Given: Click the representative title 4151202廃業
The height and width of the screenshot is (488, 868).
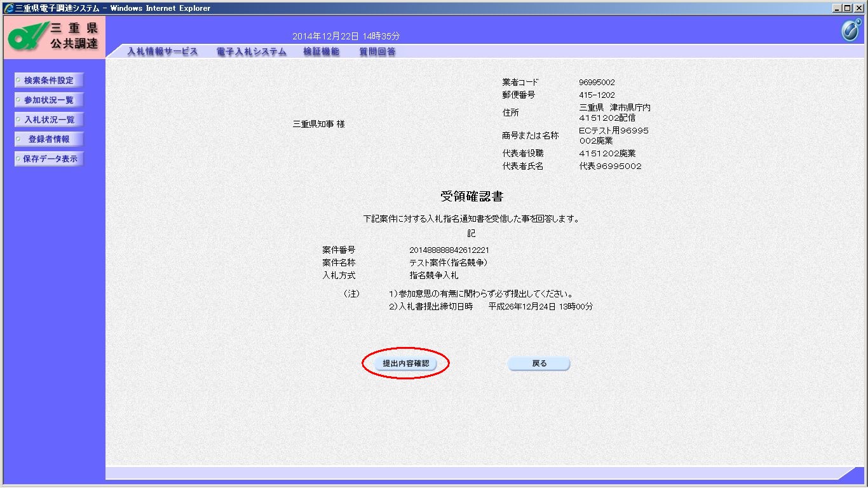Looking at the screenshot, I should pyautogui.click(x=607, y=154).
